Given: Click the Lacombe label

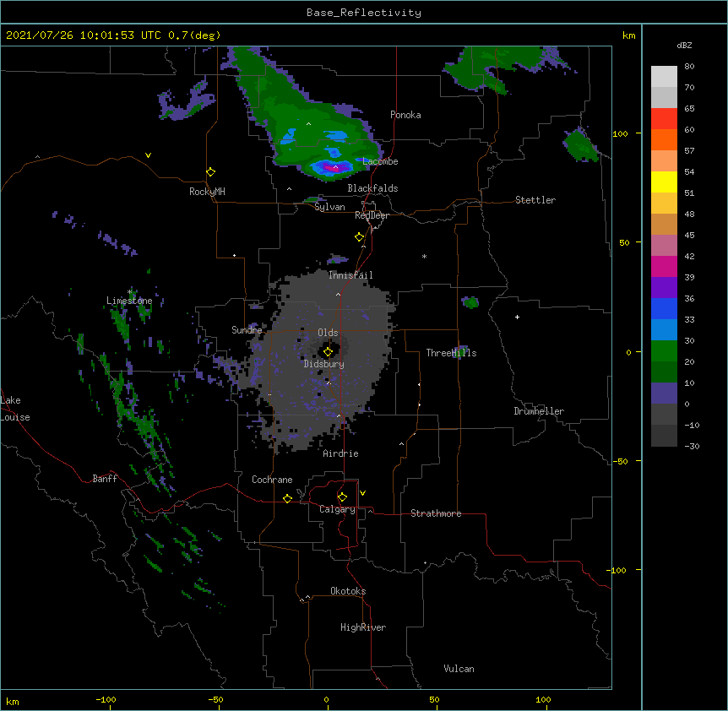Looking at the screenshot, I should point(380,161).
